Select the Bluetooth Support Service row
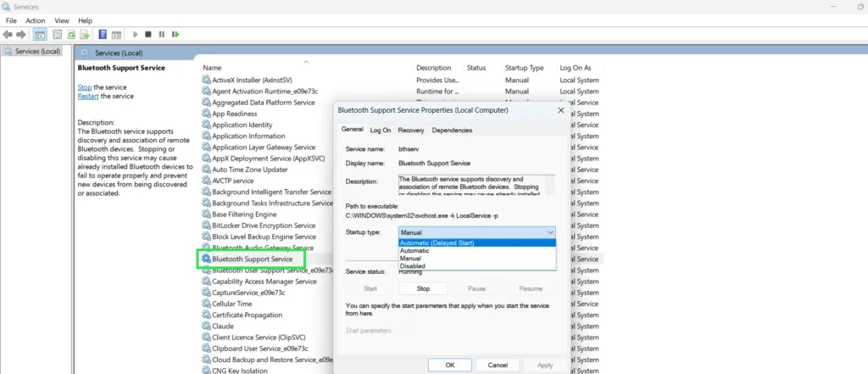 point(252,259)
